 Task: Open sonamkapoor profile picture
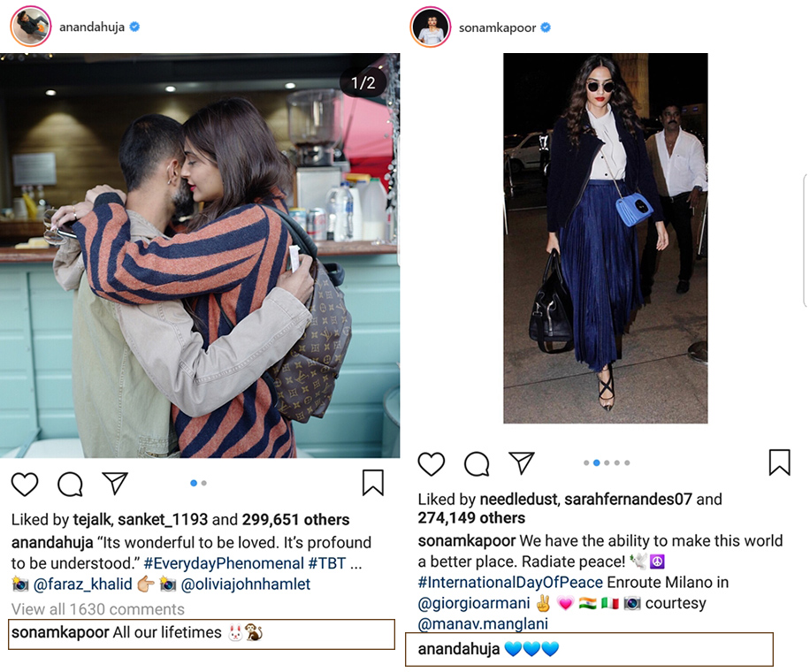coord(431,27)
